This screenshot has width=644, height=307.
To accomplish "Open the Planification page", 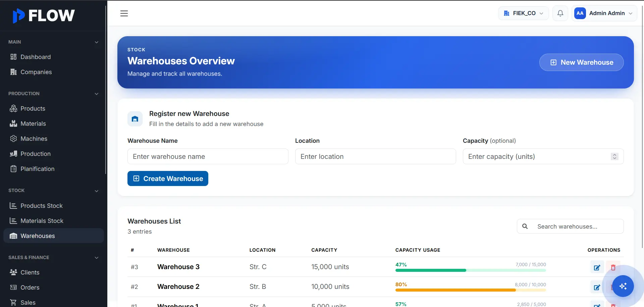I will [x=54, y=169].
